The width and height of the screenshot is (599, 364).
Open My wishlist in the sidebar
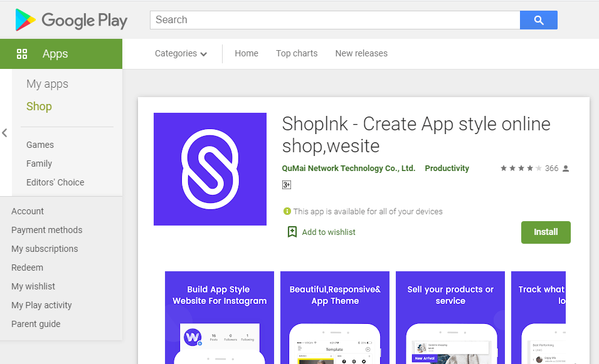click(33, 286)
